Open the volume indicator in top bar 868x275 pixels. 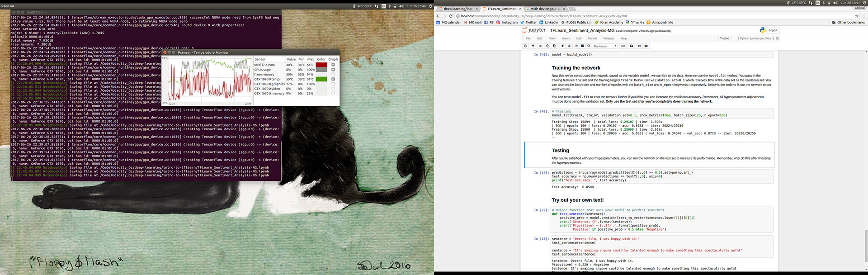click(x=835, y=3)
